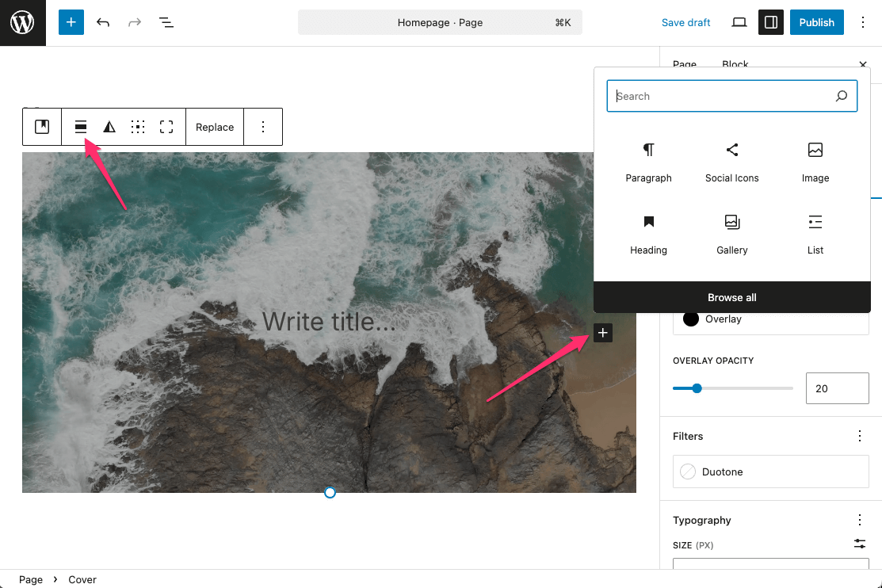Open content position grid selector
Image resolution: width=882 pixels, height=588 pixels.
[138, 127]
